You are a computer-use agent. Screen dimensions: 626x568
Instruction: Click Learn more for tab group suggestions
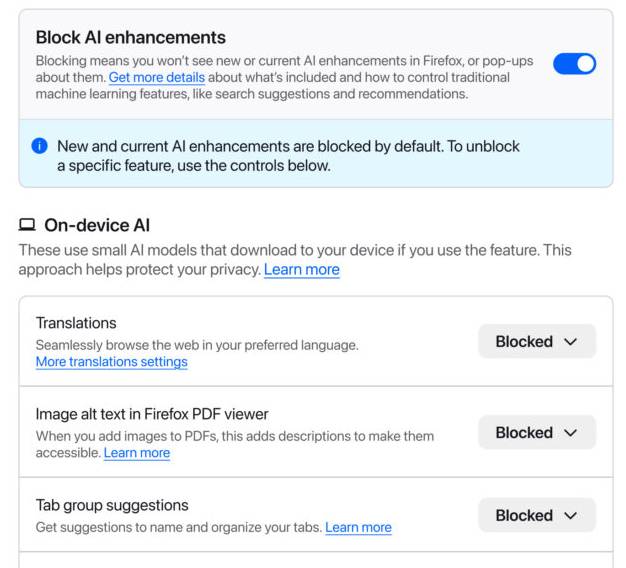tap(358, 527)
